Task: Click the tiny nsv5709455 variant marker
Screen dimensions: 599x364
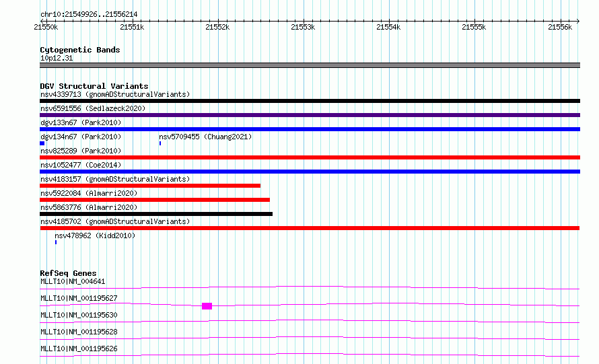Action: [x=160, y=143]
